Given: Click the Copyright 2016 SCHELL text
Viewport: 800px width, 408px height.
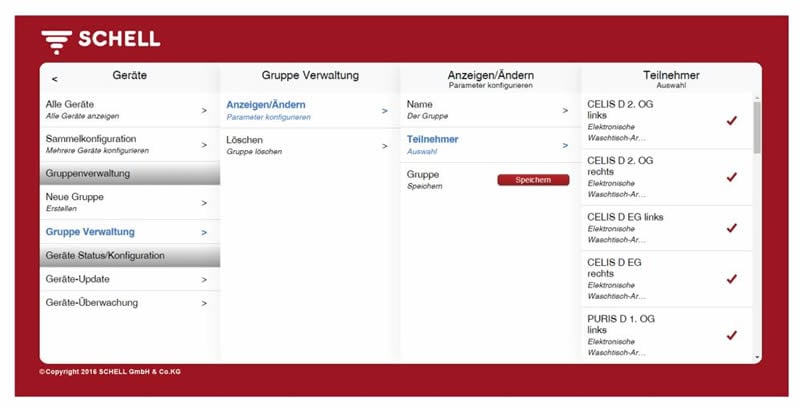Looking at the screenshot, I should [x=110, y=372].
